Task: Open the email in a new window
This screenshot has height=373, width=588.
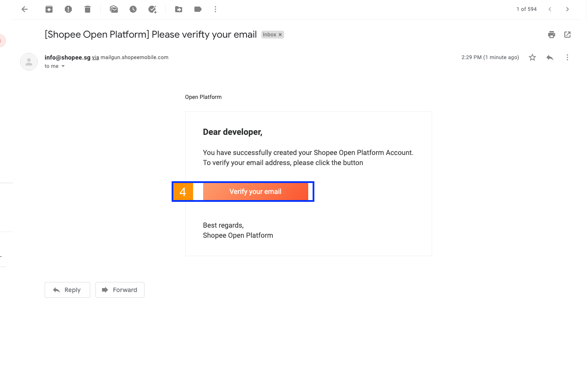Action: 567,35
